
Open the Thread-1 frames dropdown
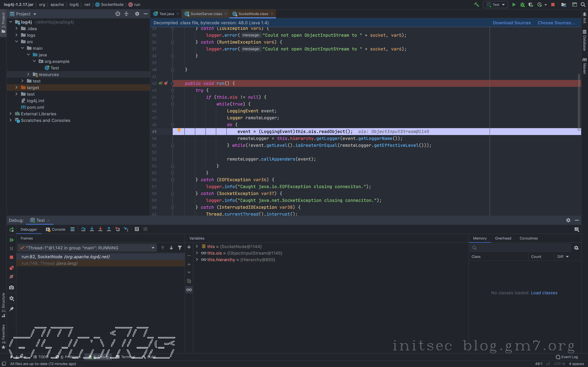tap(153, 248)
